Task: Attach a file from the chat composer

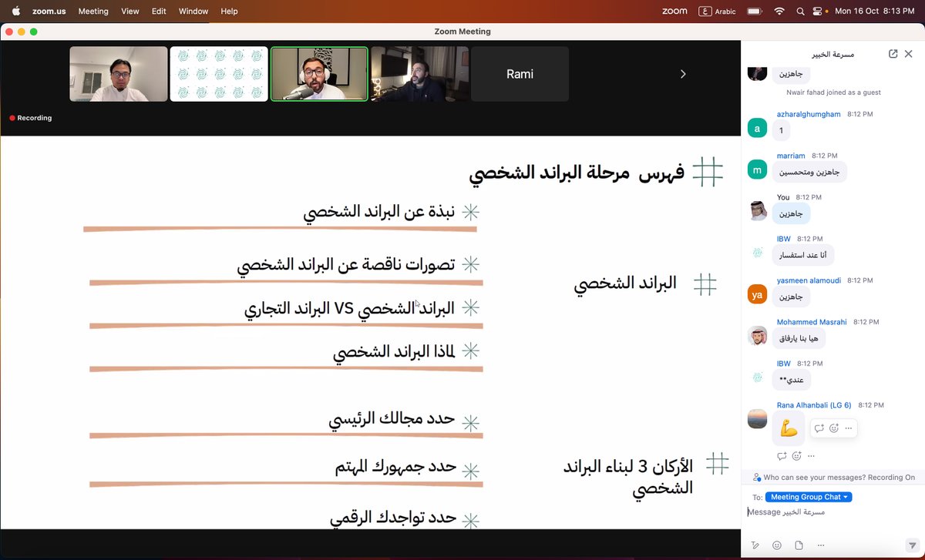Action: pos(799,545)
